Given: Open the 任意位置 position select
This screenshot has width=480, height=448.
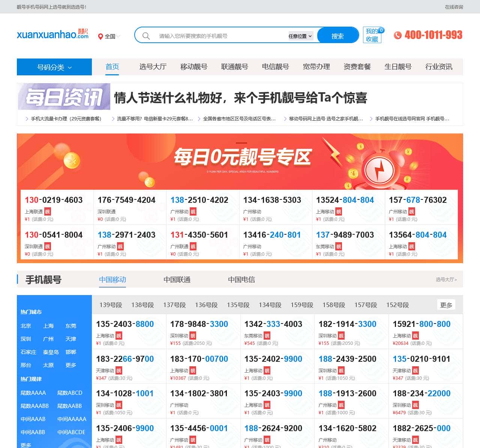Looking at the screenshot, I should [300, 36].
